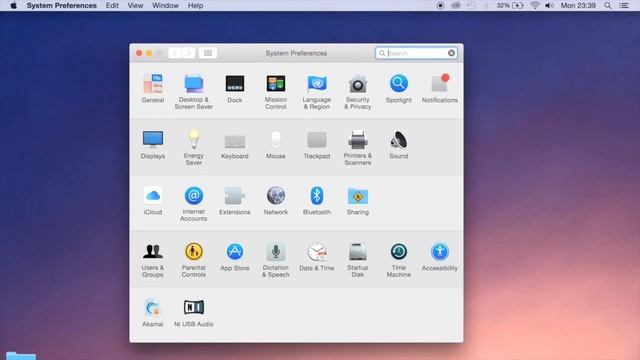Open the Notifications preferences pane

tap(440, 88)
